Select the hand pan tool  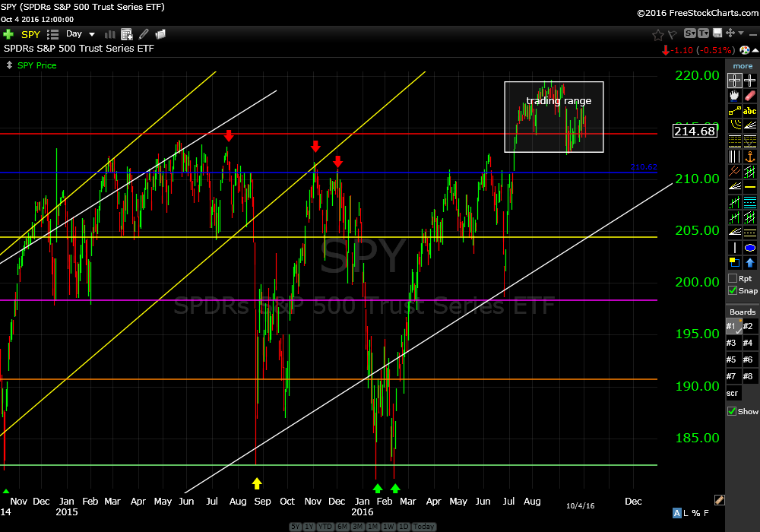tap(734, 96)
